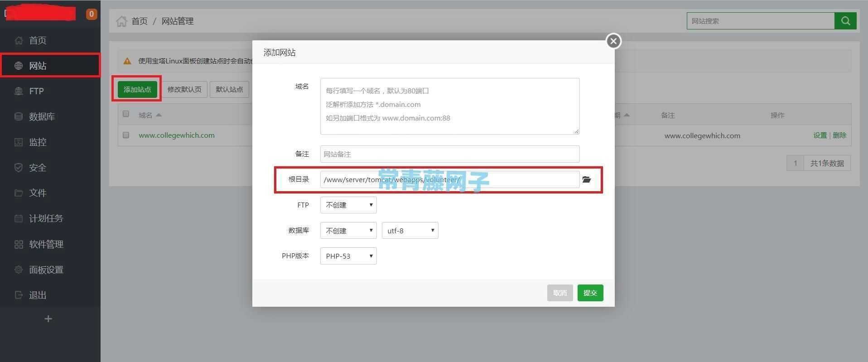Close the 添加网站 dialog with X icon
The height and width of the screenshot is (362, 868).
coord(613,41)
